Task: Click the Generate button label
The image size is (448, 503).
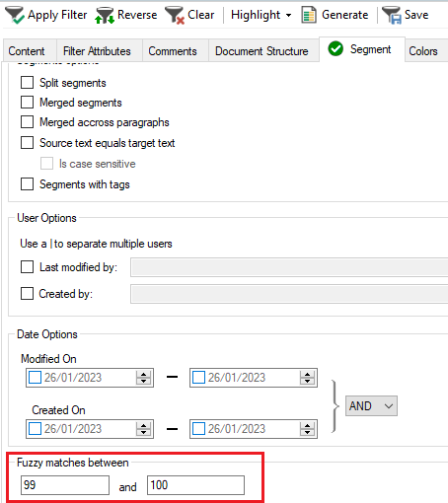Action: pos(344,15)
